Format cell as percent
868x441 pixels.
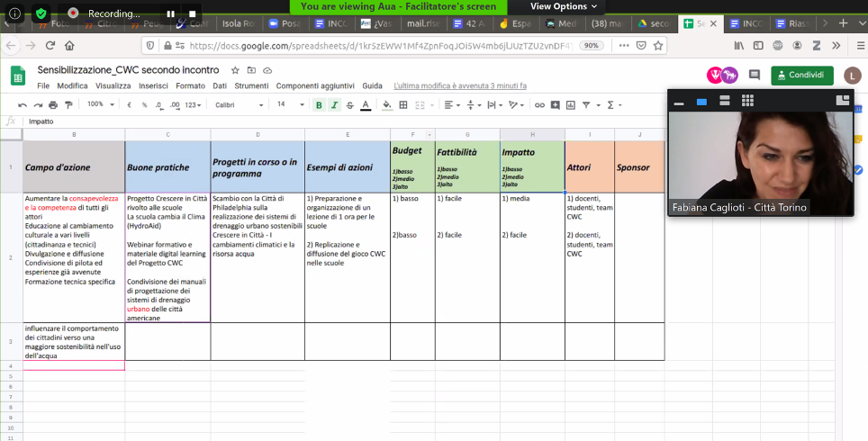tap(144, 104)
